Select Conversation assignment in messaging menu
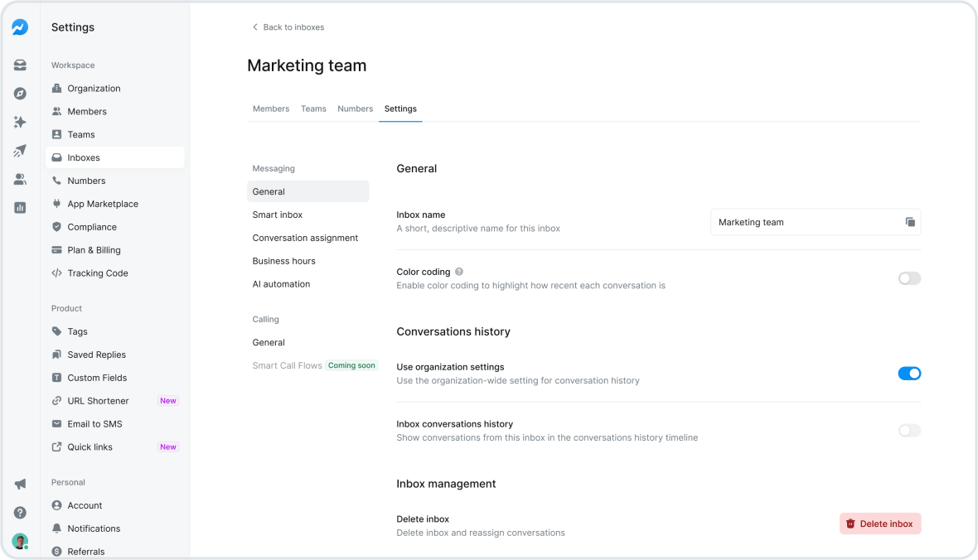The height and width of the screenshot is (560, 978). click(x=305, y=237)
